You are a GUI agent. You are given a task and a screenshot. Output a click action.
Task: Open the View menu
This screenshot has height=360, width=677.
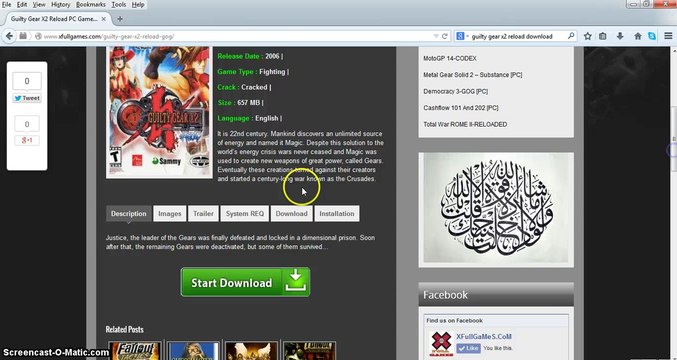pyautogui.click(x=39, y=4)
